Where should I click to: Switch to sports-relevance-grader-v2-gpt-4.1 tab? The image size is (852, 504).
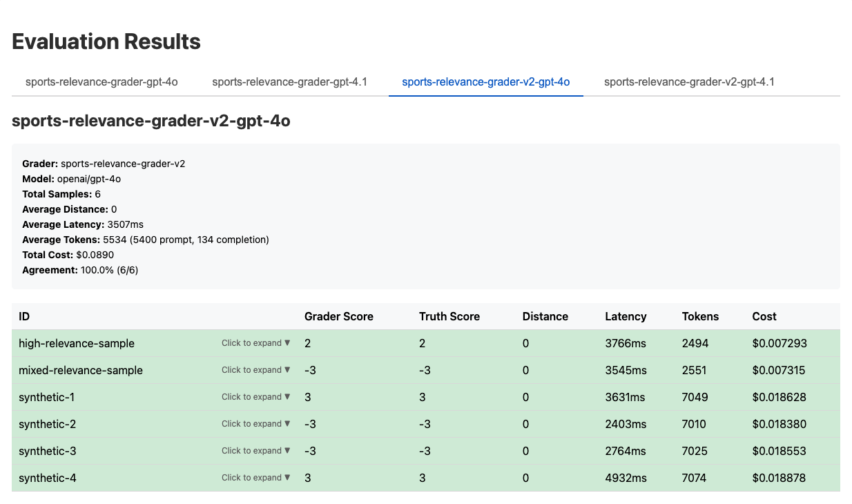pyautogui.click(x=688, y=82)
